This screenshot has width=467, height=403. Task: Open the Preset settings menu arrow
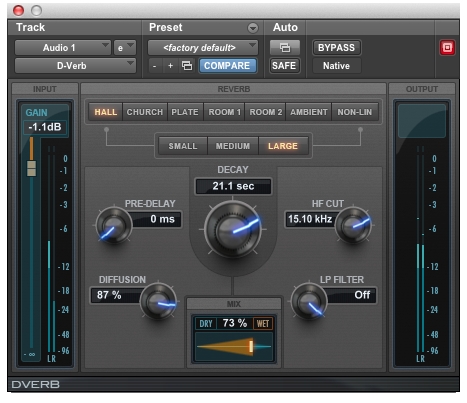(253, 28)
